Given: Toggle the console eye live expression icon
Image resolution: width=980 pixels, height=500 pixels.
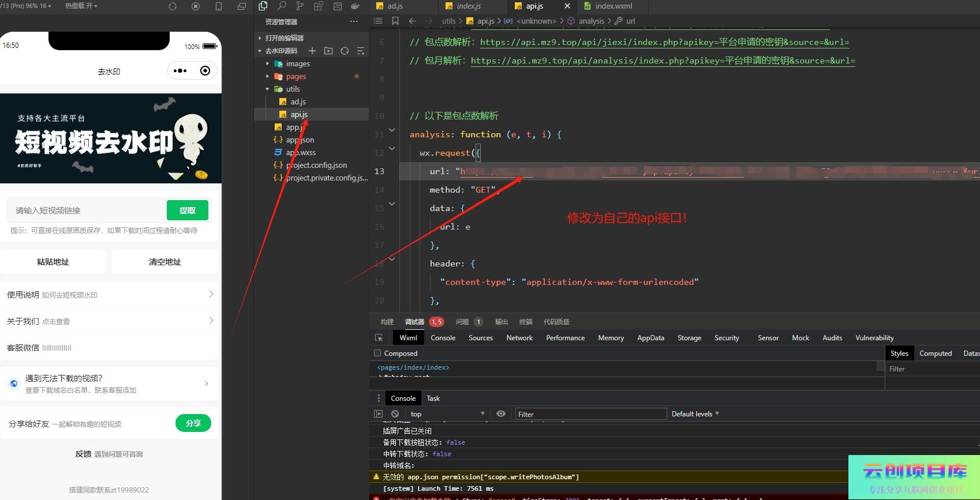Looking at the screenshot, I should pyautogui.click(x=501, y=414).
